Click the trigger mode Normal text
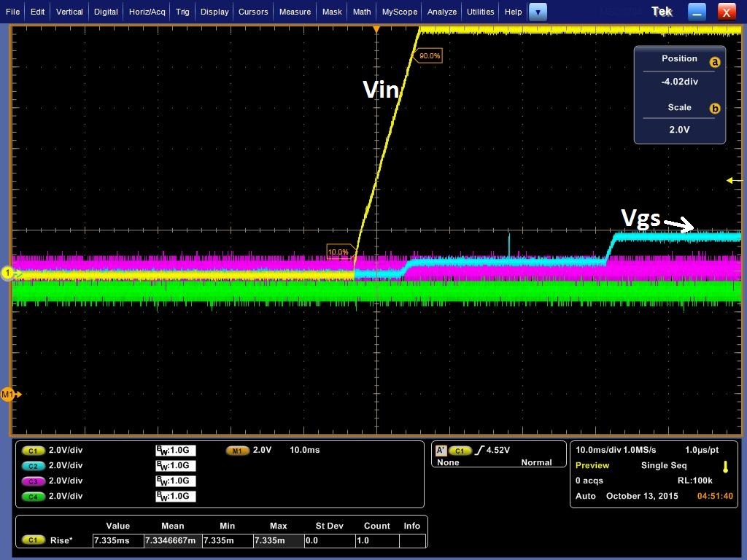747x560 pixels. tap(536, 462)
